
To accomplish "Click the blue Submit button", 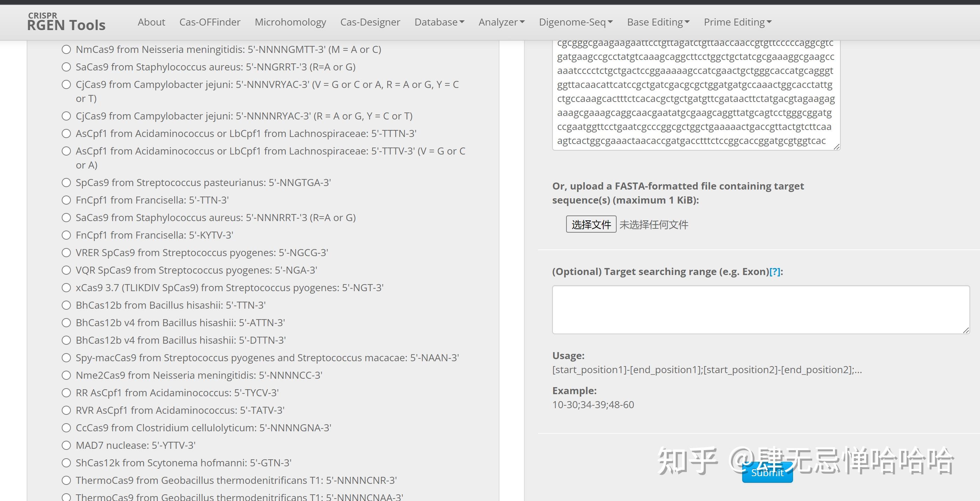I will point(767,473).
